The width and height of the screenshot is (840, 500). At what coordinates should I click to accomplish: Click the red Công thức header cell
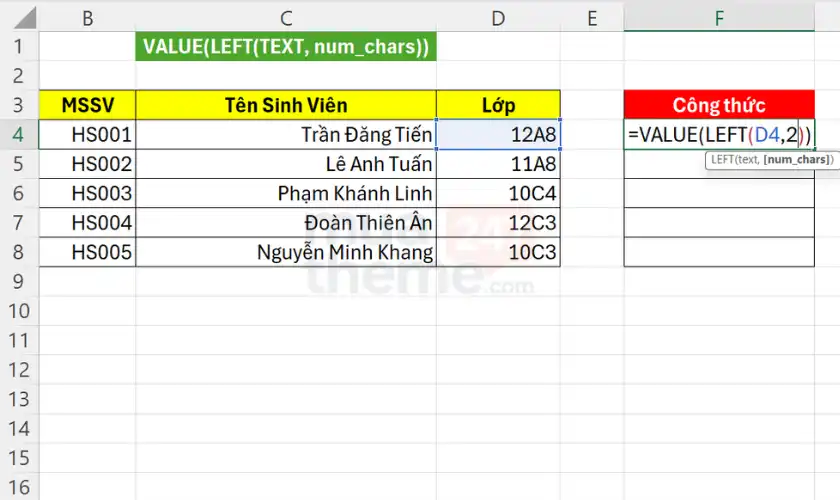coord(719,105)
